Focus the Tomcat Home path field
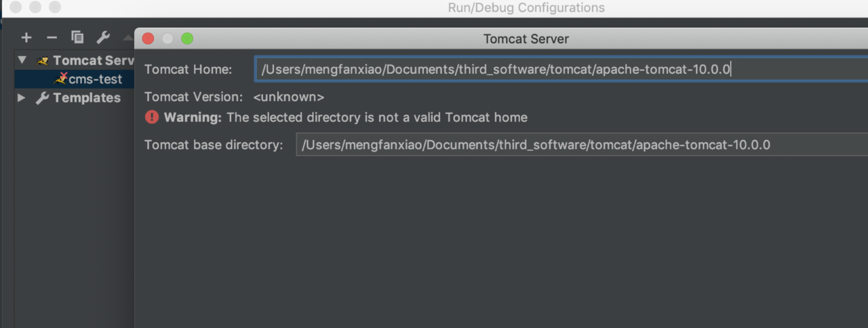The image size is (868, 328). pyautogui.click(x=561, y=69)
